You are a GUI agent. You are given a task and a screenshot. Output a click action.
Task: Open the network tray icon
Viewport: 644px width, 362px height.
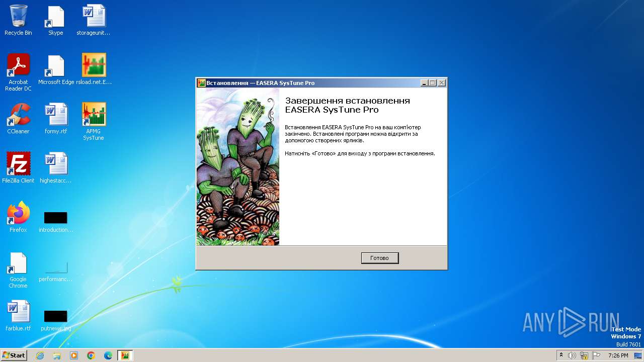pos(584,355)
